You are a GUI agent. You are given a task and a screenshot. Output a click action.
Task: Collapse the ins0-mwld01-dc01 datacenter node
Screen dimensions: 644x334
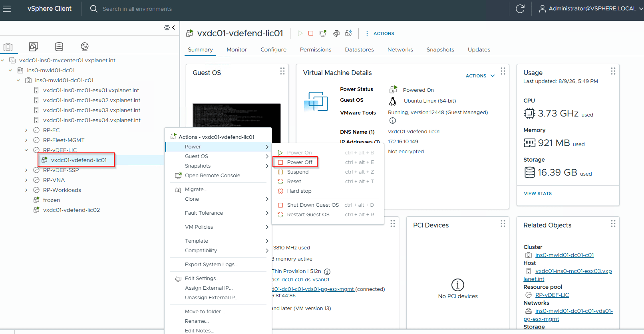click(10, 70)
